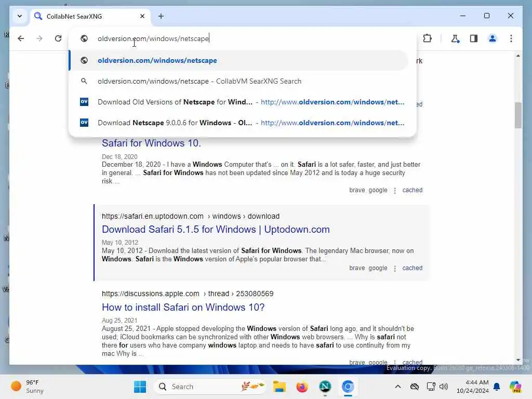Open Windows Start menu
532x399 pixels.
(x=140, y=387)
